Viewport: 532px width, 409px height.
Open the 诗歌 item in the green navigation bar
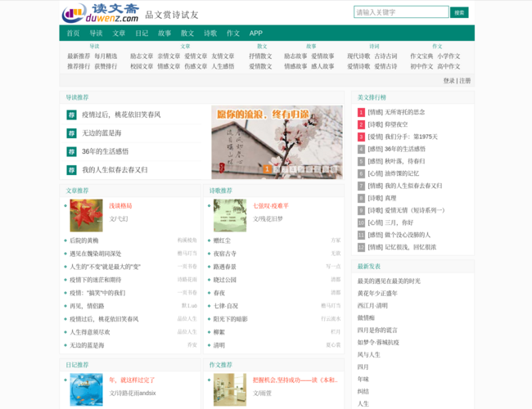[x=210, y=34]
